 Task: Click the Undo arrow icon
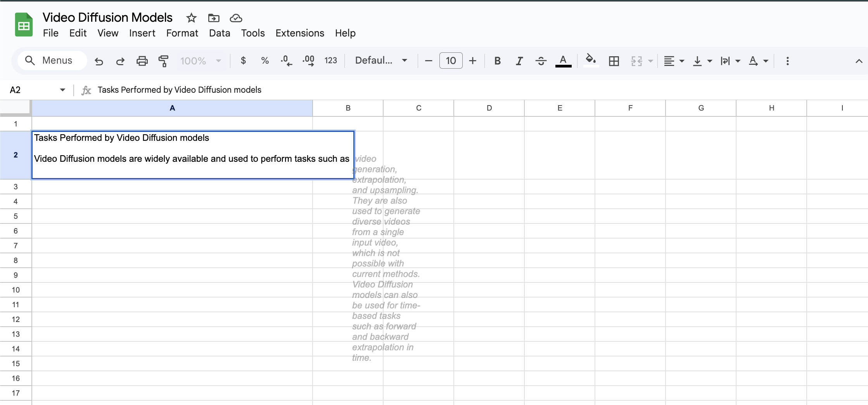(99, 61)
